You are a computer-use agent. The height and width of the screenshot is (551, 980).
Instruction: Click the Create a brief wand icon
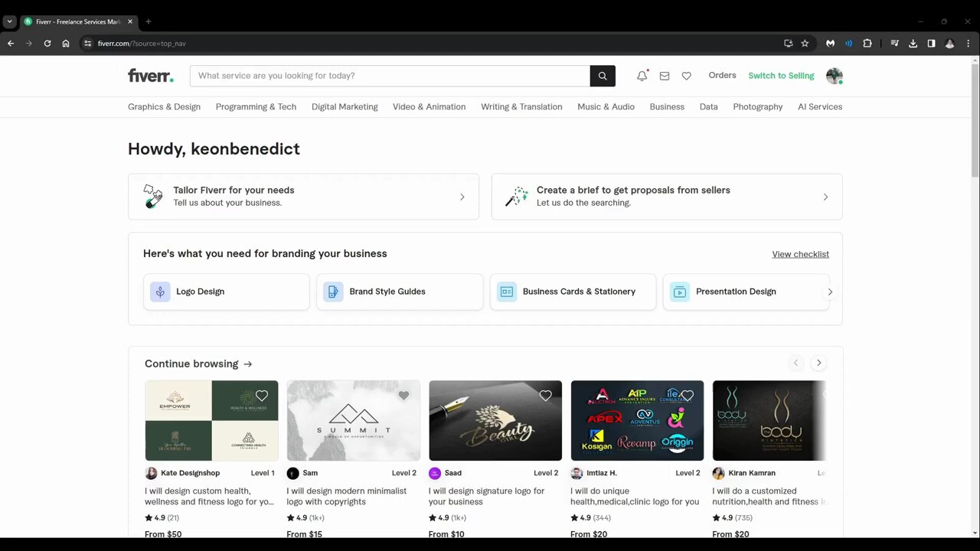[x=516, y=197]
